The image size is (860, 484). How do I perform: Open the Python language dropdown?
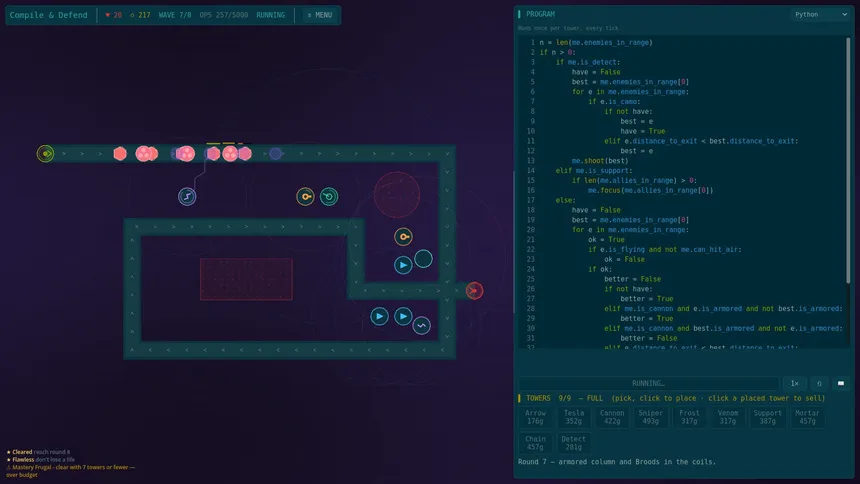tap(821, 14)
